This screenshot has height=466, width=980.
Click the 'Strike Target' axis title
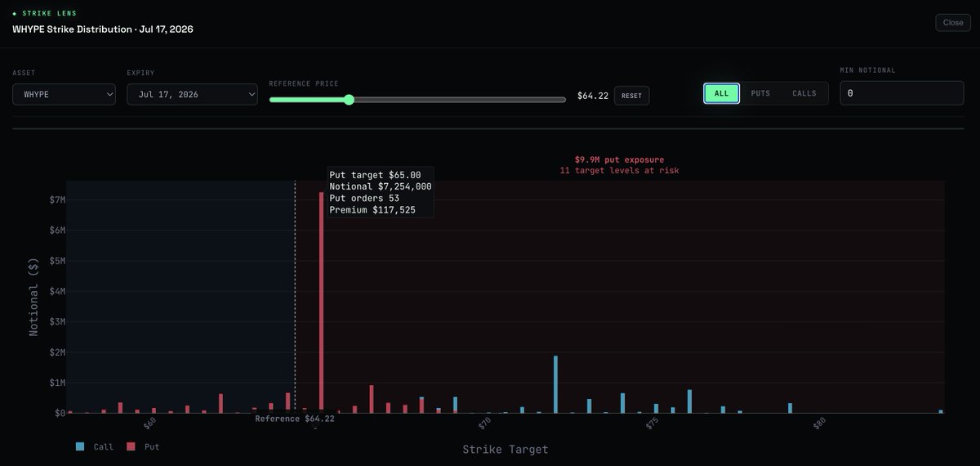(x=506, y=450)
